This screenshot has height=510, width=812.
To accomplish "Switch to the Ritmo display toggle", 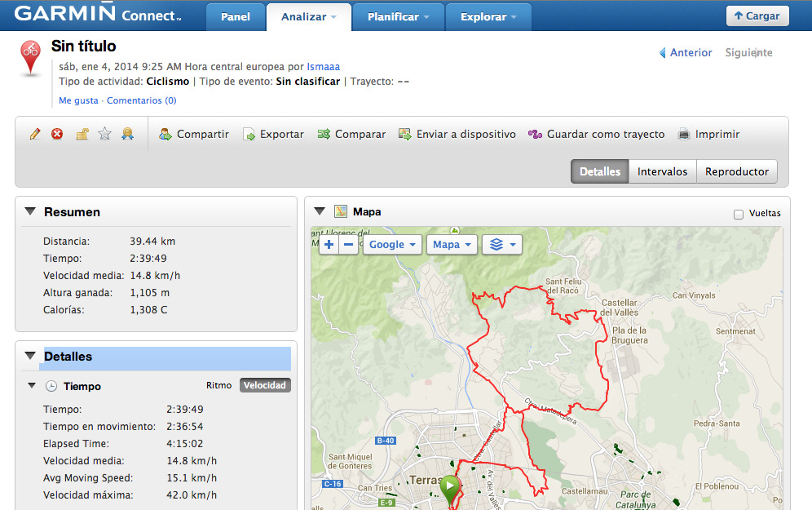I will pos(218,385).
